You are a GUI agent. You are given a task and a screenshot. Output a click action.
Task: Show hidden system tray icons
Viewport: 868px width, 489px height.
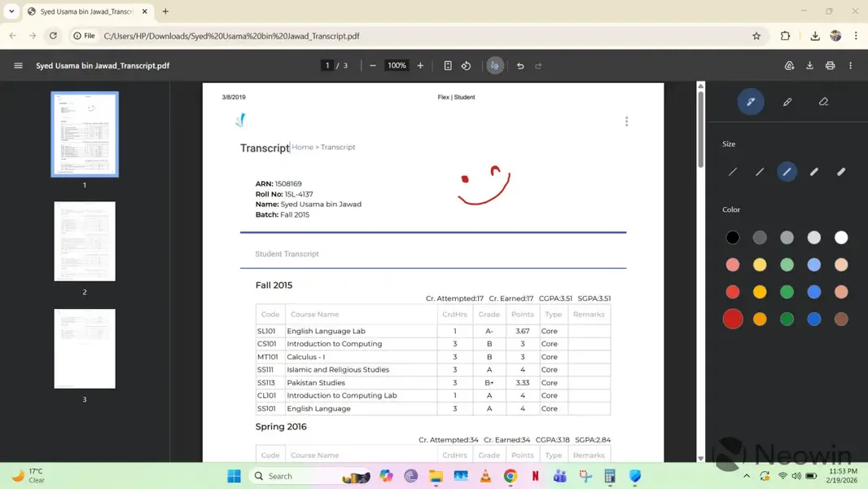coord(747,476)
